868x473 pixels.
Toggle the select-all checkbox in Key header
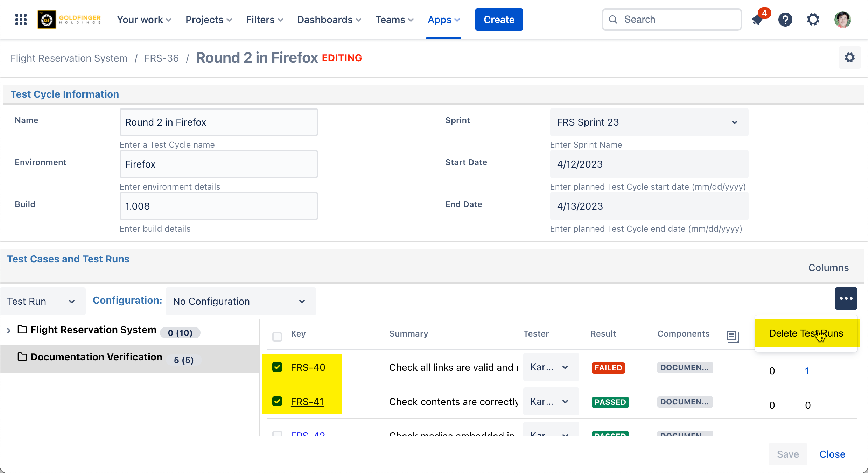click(277, 337)
